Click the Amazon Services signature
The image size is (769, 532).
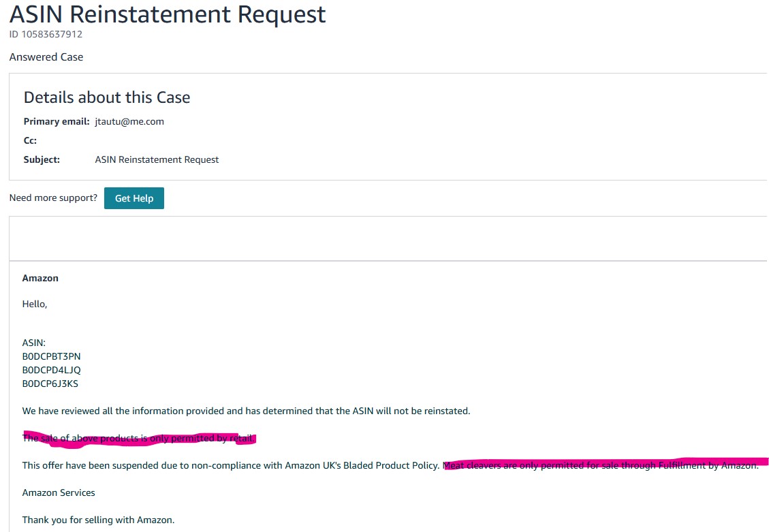(x=59, y=492)
